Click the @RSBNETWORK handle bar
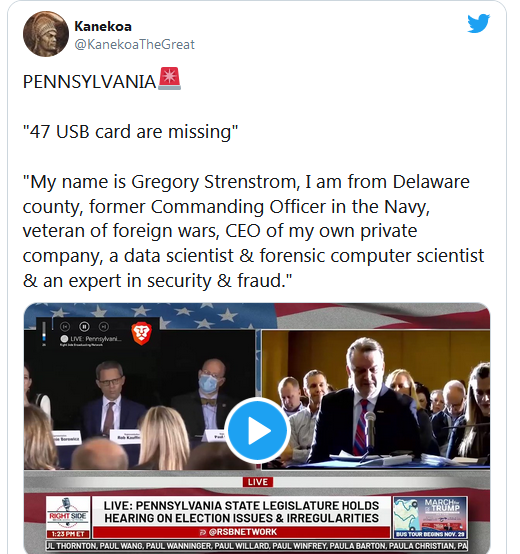 (241, 532)
